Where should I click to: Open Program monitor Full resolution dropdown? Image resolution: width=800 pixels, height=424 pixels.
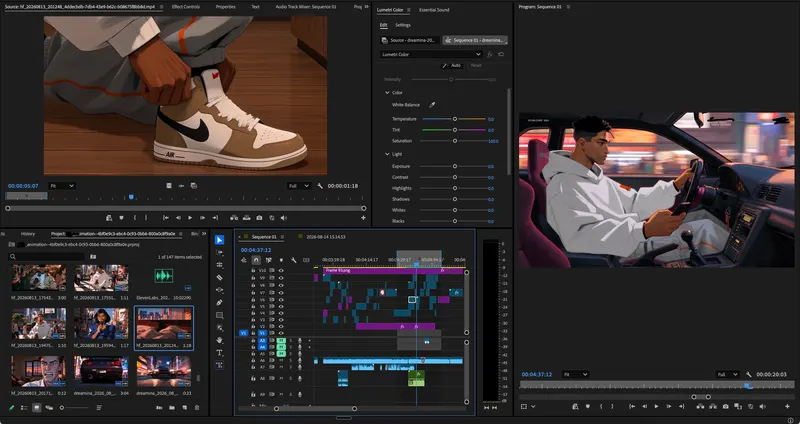tap(727, 375)
